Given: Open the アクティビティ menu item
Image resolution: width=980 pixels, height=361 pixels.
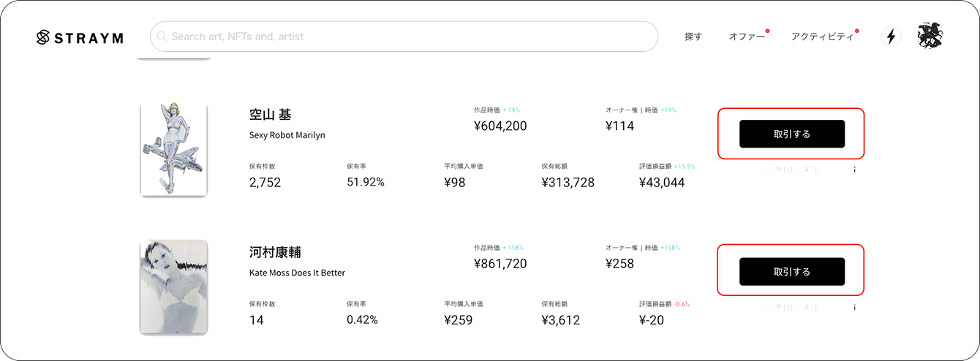Looking at the screenshot, I should pos(822,37).
